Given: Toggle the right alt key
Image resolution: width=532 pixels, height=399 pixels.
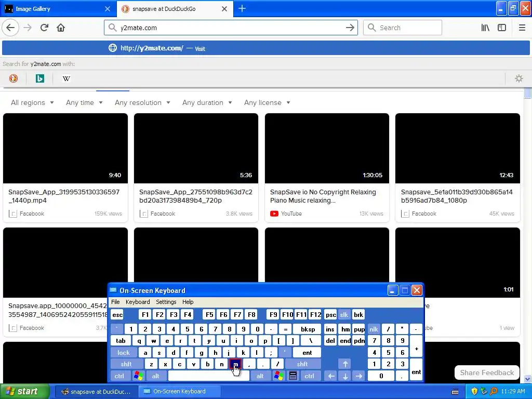Looking at the screenshot, I should [260, 376].
